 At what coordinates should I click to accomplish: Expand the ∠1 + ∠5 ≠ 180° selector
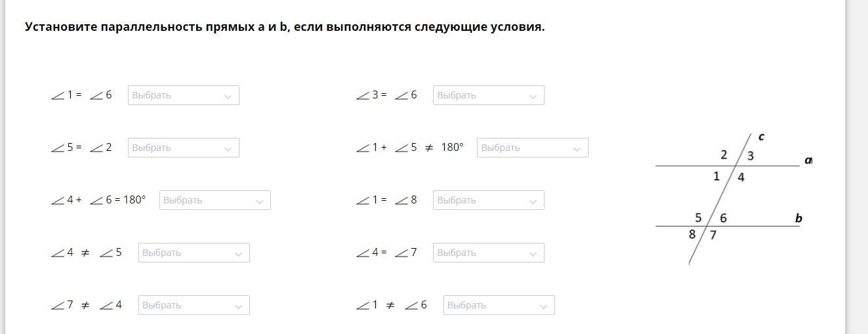pyautogui.click(x=533, y=148)
